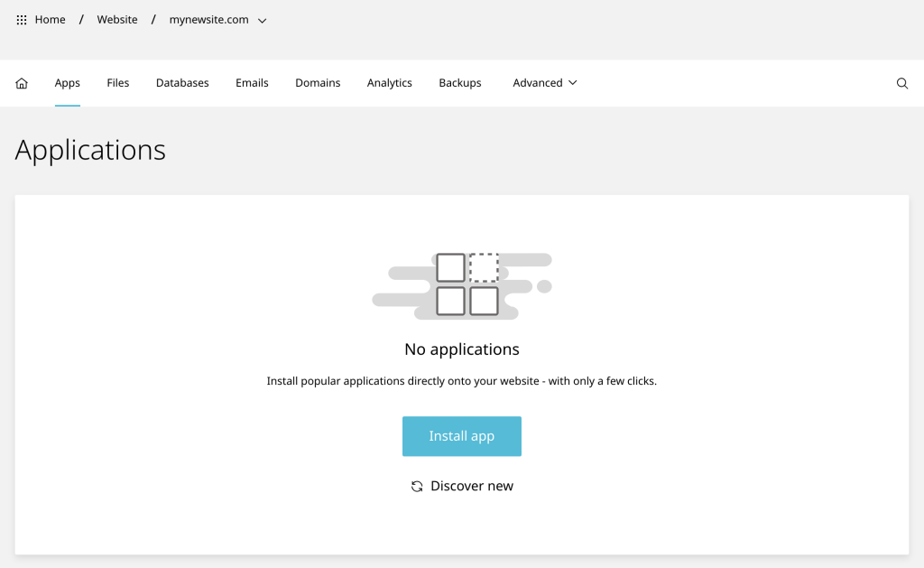Click the refresh icon beside Discover new
The width and height of the screenshot is (924, 568).
tap(417, 486)
